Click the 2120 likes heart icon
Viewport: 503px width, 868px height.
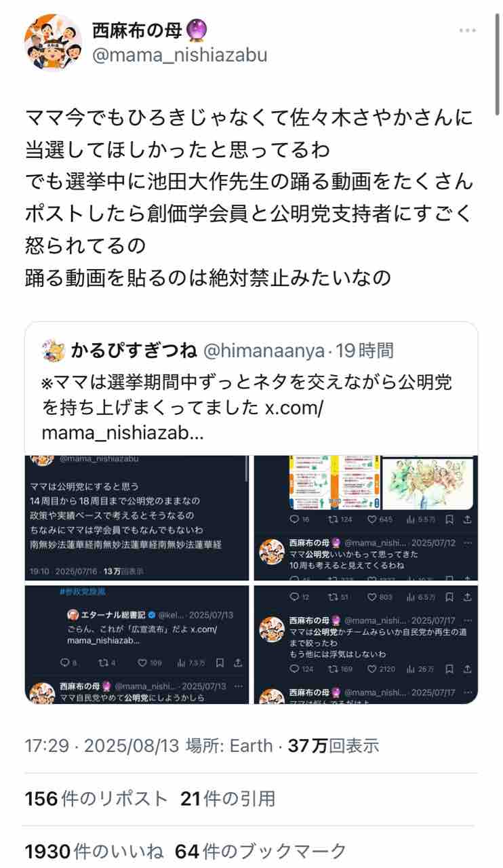pos(371,669)
